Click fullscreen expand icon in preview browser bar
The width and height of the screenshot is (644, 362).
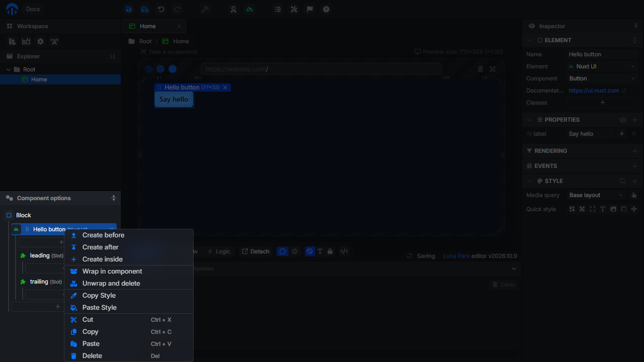[493, 69]
